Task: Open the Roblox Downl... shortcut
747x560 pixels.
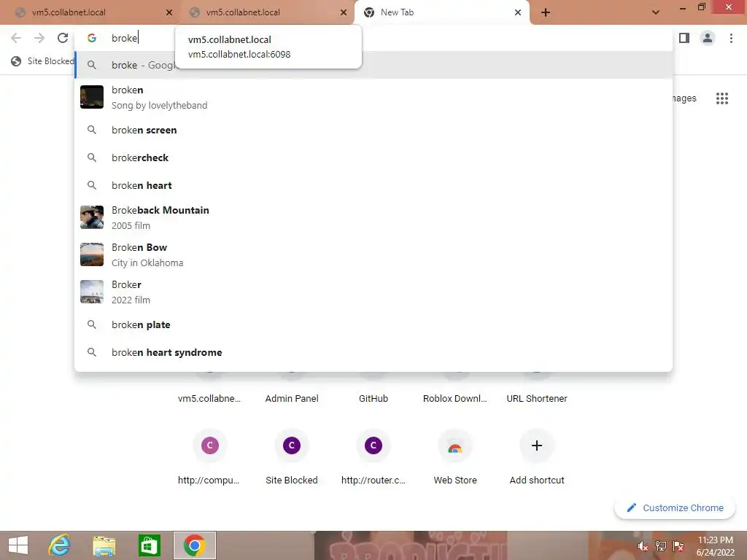Action: click(x=455, y=398)
